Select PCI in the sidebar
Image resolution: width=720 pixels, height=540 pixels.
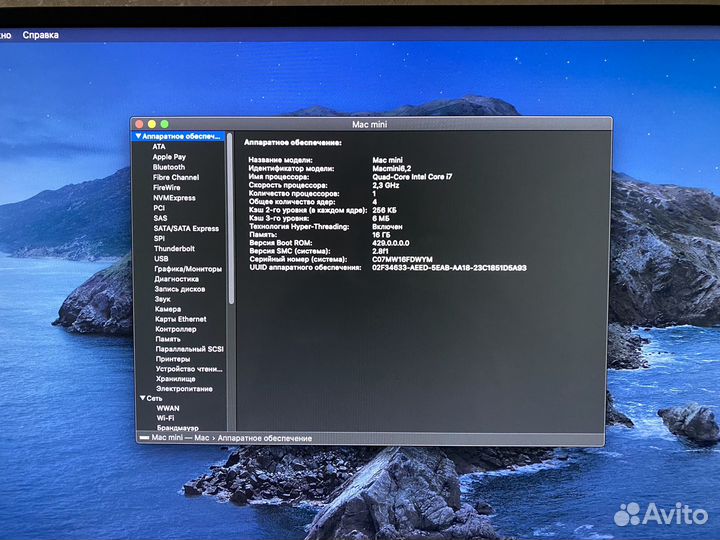click(159, 208)
